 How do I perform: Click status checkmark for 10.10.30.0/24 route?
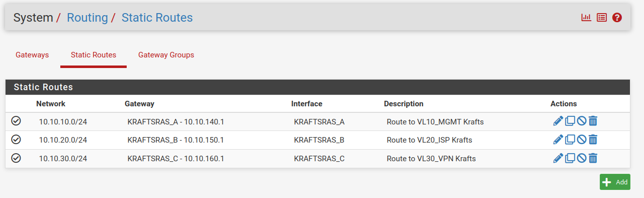click(x=16, y=158)
